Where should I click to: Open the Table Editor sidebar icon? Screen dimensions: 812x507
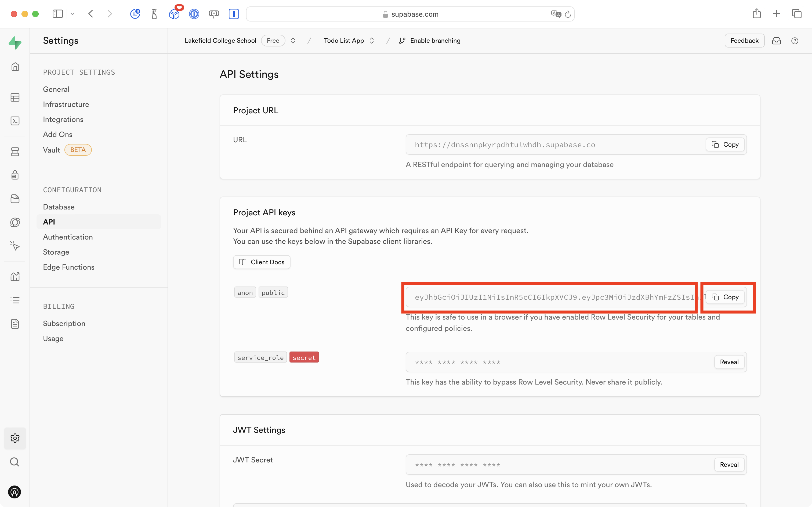pos(15,97)
